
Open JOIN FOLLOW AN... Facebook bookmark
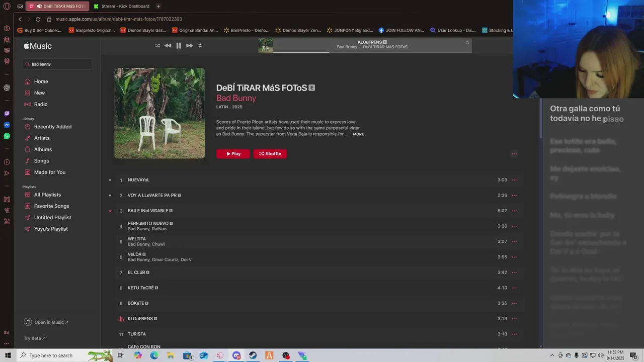point(401,30)
